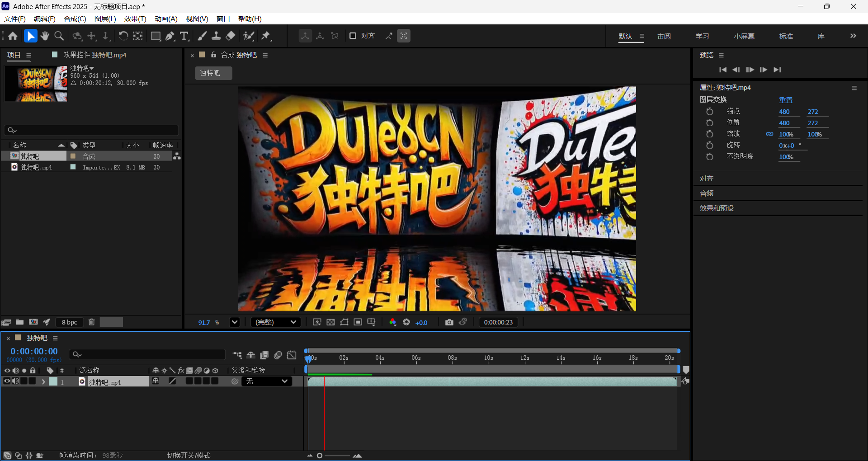This screenshot has height=461, width=868.
Task: Toggle opacity stopwatch 不透明度
Action: pos(710,157)
